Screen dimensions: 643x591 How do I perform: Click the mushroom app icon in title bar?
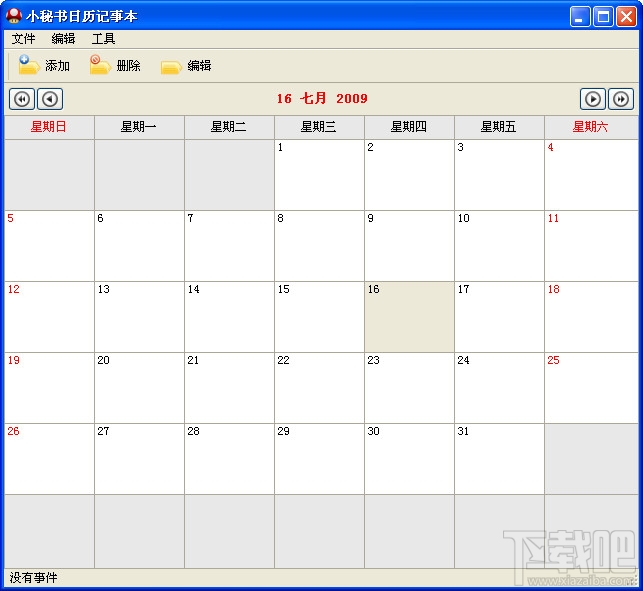click(x=14, y=16)
